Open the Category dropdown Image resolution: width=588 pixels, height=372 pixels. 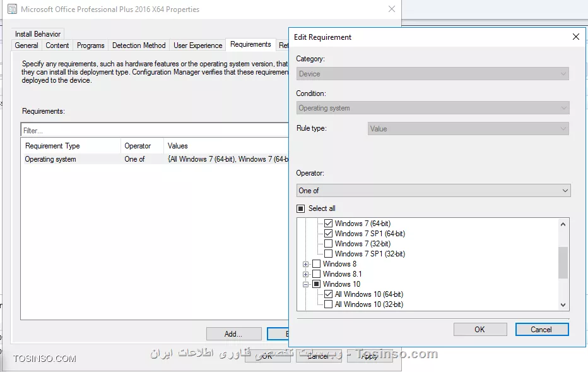432,74
